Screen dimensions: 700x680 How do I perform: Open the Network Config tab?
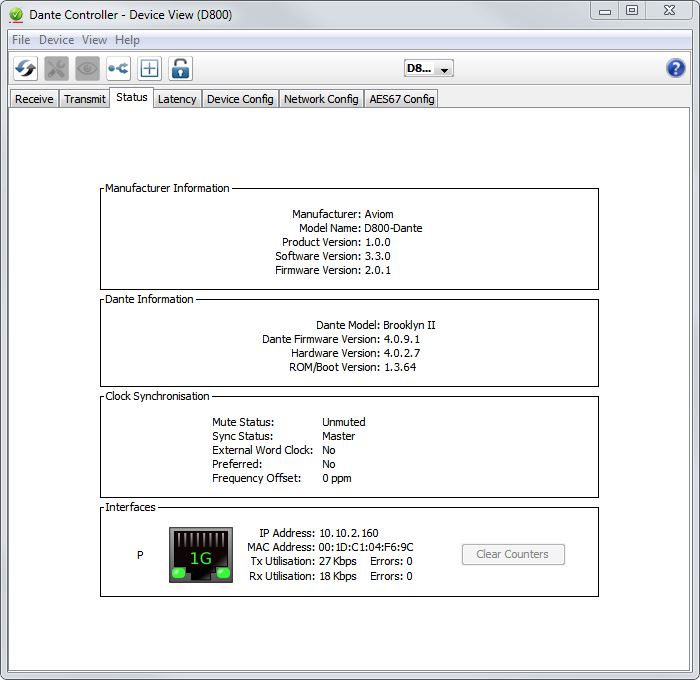point(321,99)
